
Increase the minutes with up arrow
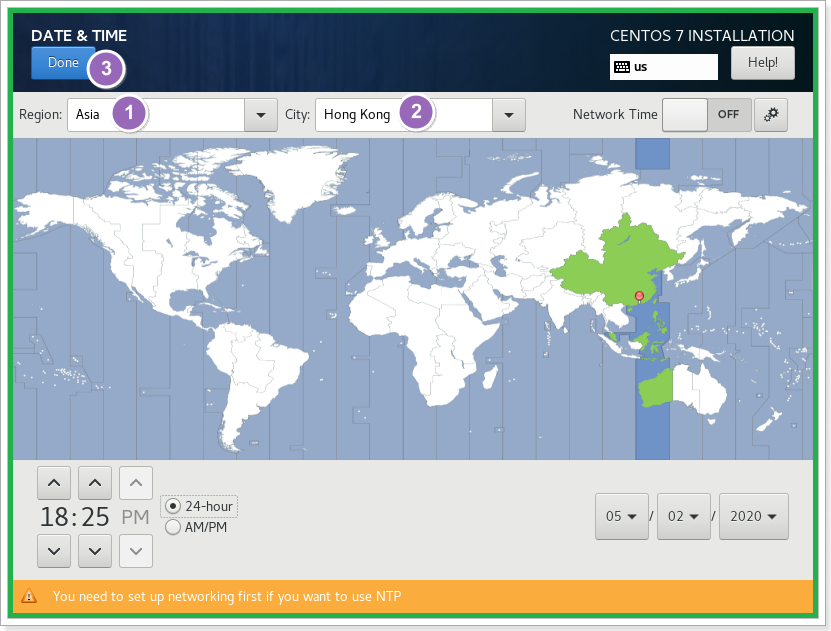point(95,483)
